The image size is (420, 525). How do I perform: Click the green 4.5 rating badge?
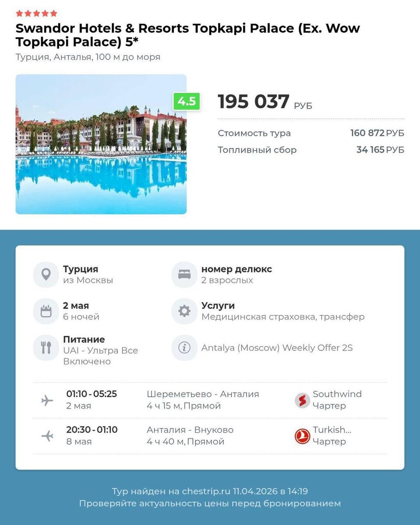point(187,101)
